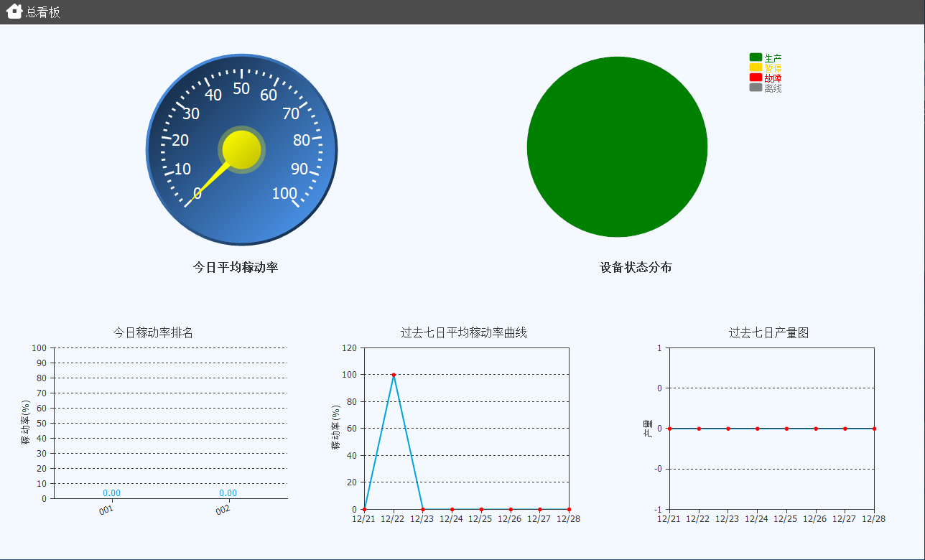Click the green 生产 legend swatch
The width and height of the screenshot is (925, 560).
click(756, 57)
